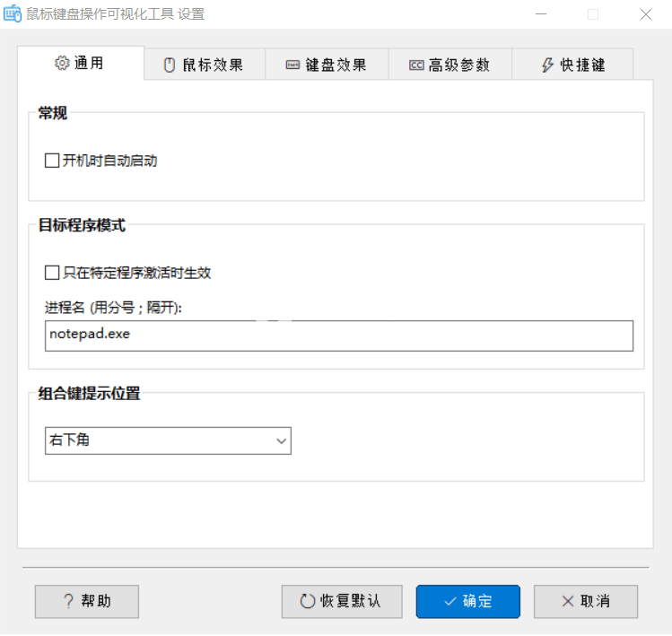This screenshot has width=672, height=636.
Task: Click the question mark icon for 帮助
Action: click(68, 602)
